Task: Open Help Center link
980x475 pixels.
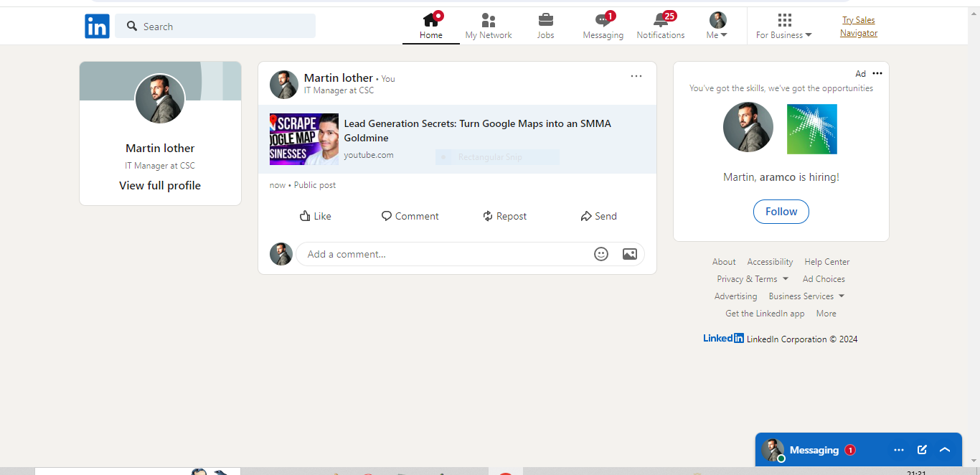Action: coord(827,262)
